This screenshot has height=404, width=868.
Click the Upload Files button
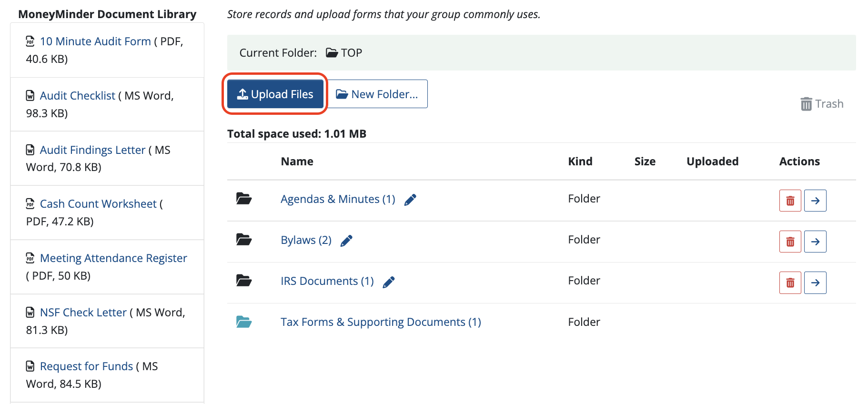click(x=275, y=94)
